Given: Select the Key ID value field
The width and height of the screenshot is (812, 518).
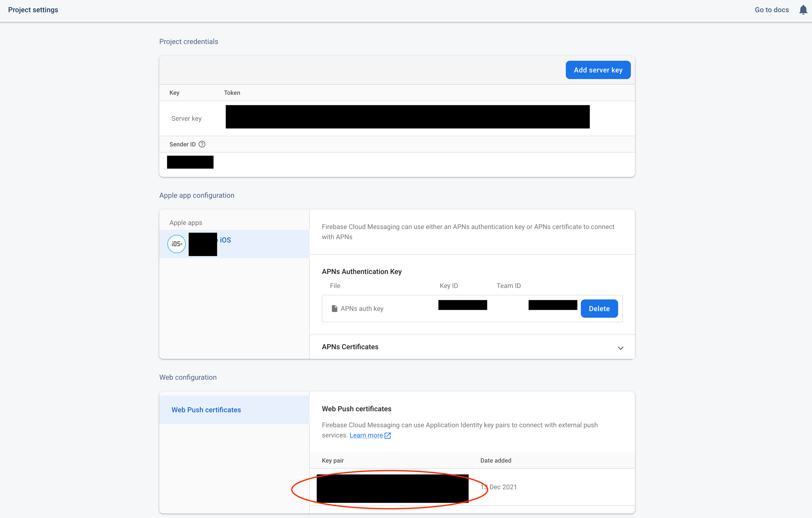Looking at the screenshot, I should pyautogui.click(x=462, y=305).
